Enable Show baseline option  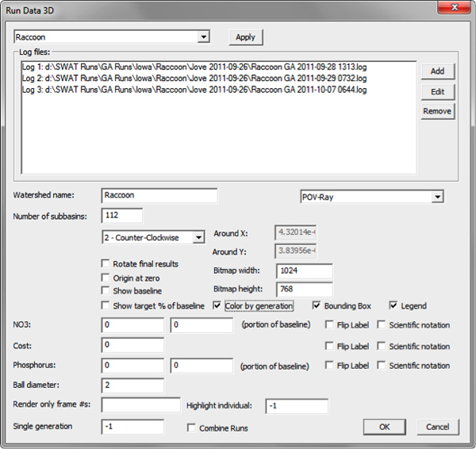pyautogui.click(x=106, y=292)
